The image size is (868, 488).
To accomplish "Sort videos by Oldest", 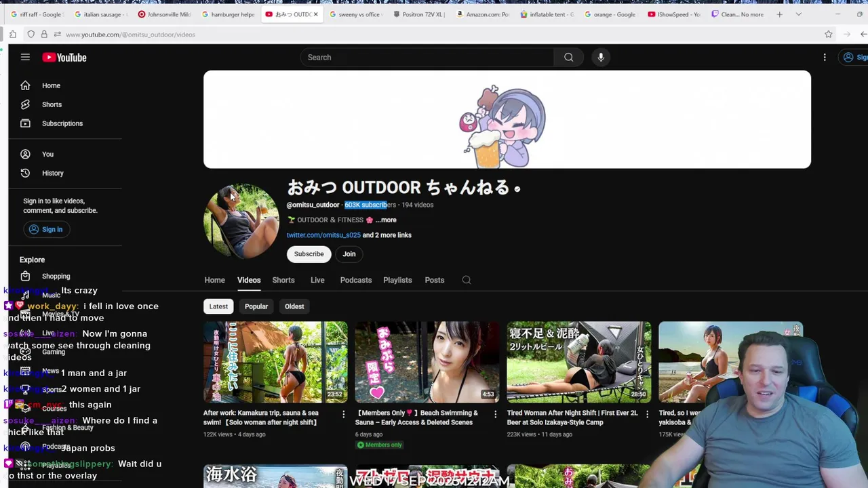I will click(294, 306).
